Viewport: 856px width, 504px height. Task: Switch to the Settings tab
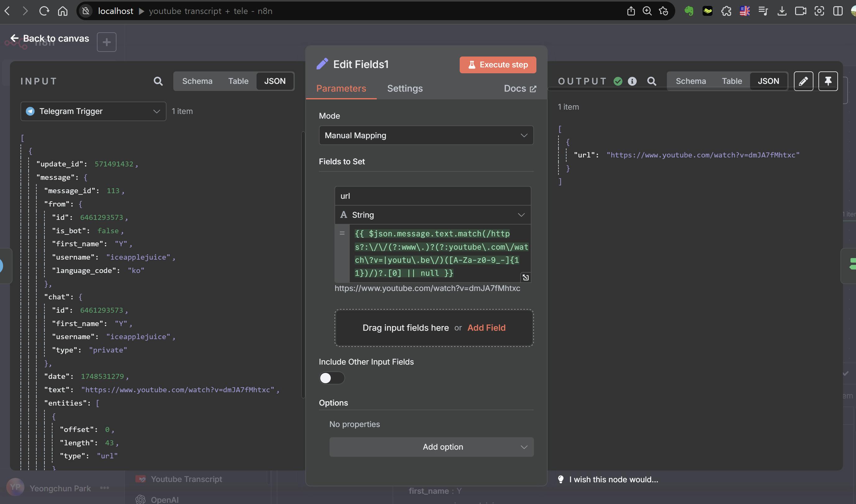point(405,89)
